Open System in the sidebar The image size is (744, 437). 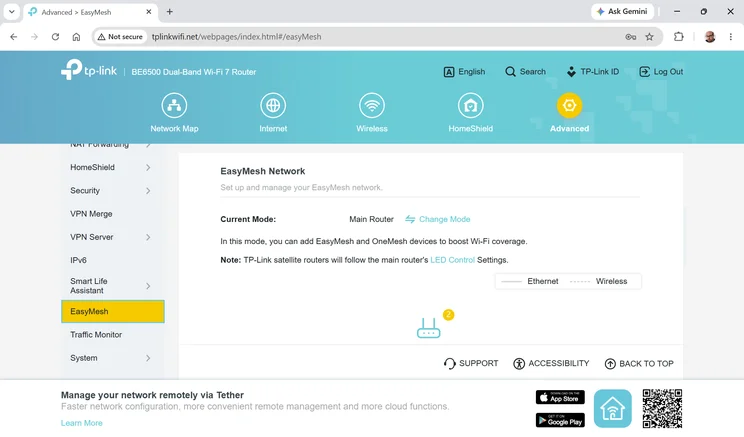[x=84, y=358]
